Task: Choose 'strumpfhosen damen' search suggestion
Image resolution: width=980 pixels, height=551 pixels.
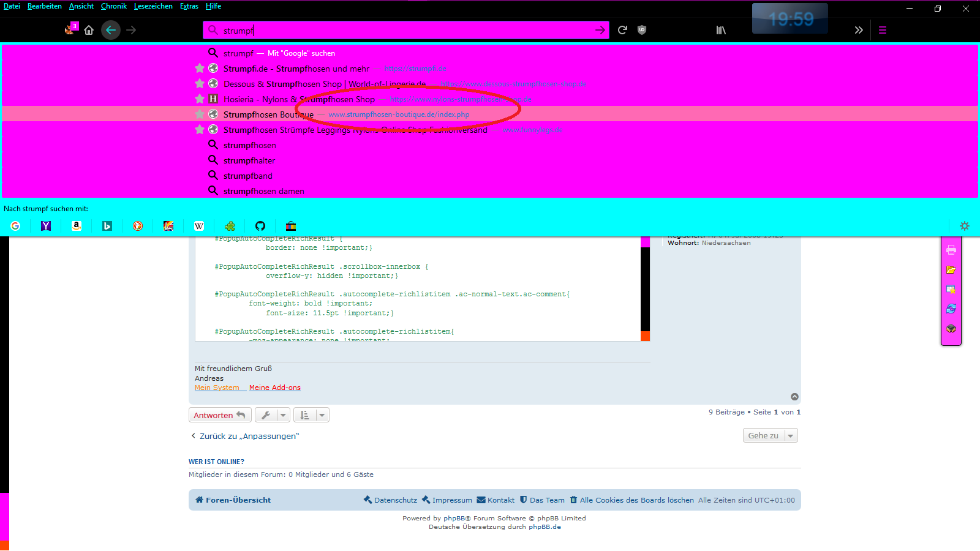Action: tap(490, 191)
